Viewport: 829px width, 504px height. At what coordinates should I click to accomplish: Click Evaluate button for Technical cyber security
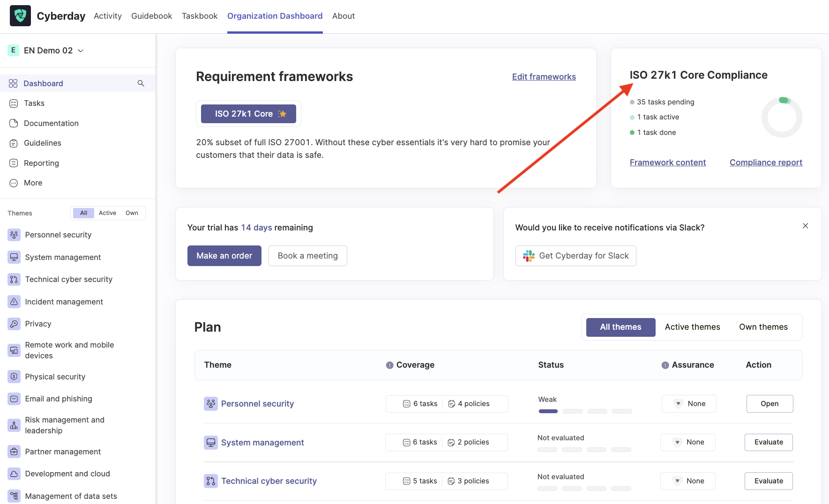point(769,481)
